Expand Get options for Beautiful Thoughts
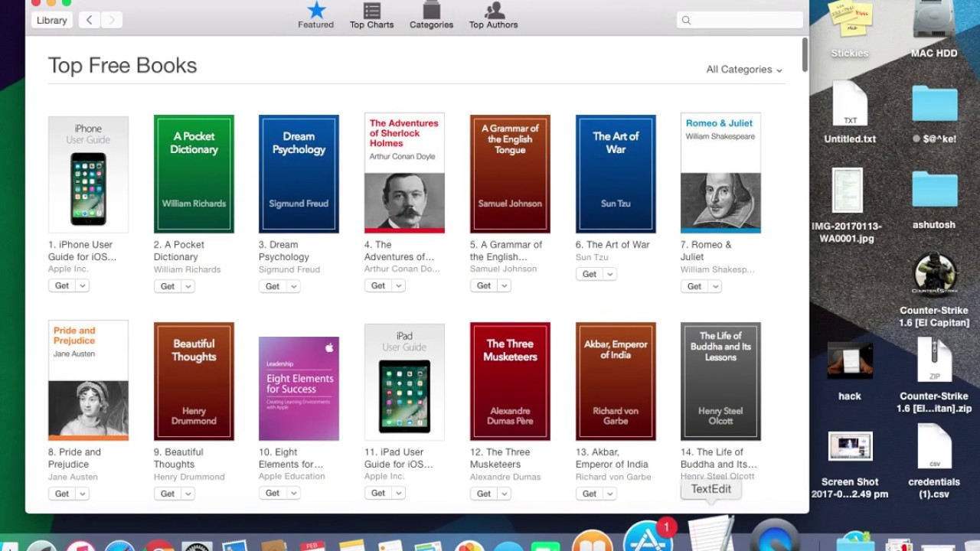The image size is (980, 551). (188, 494)
